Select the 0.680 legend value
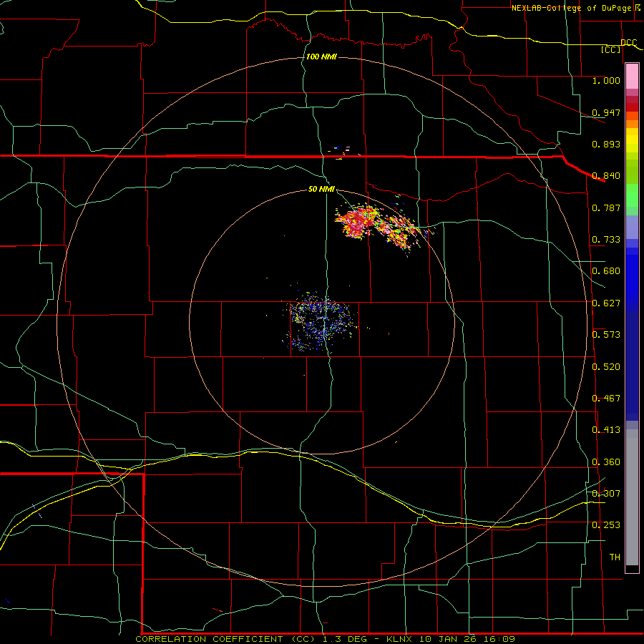Viewport: 644px width, 644px height. [x=606, y=270]
